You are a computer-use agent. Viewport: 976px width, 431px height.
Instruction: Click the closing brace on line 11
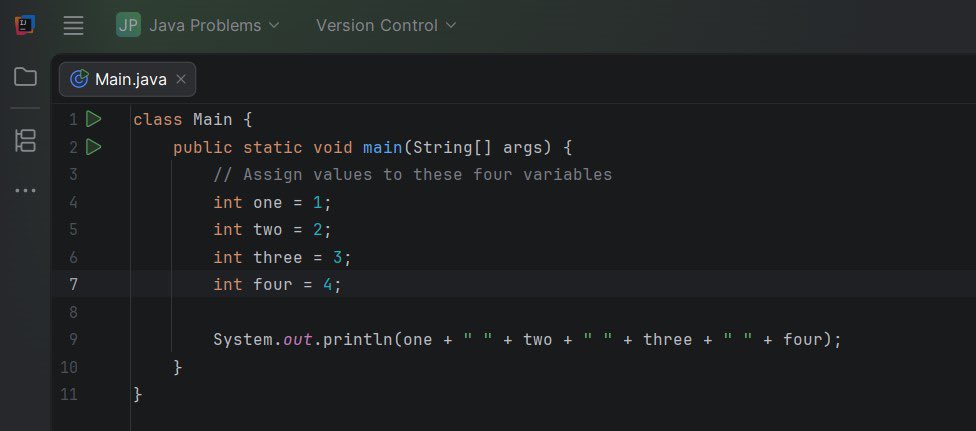(138, 395)
